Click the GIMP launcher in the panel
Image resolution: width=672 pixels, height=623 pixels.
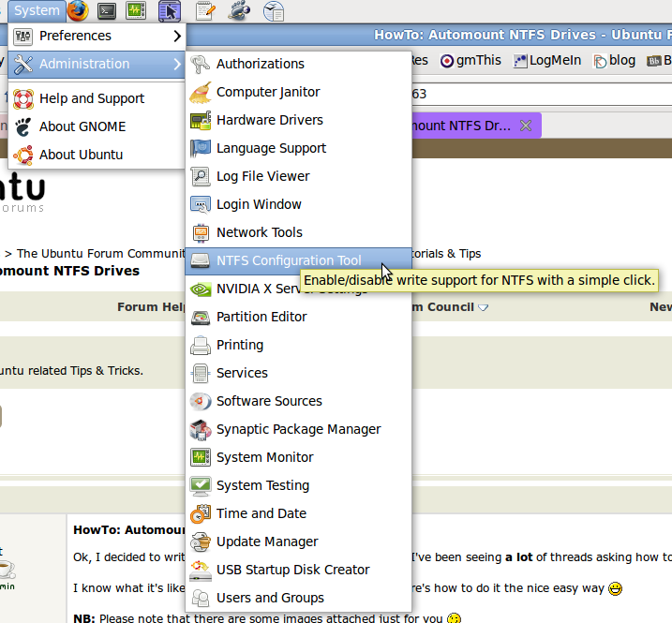[239, 10]
